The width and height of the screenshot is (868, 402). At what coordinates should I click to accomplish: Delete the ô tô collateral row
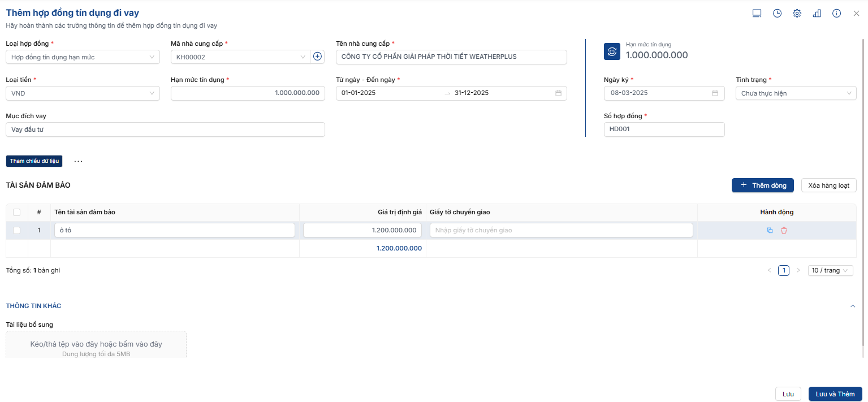[x=784, y=230]
